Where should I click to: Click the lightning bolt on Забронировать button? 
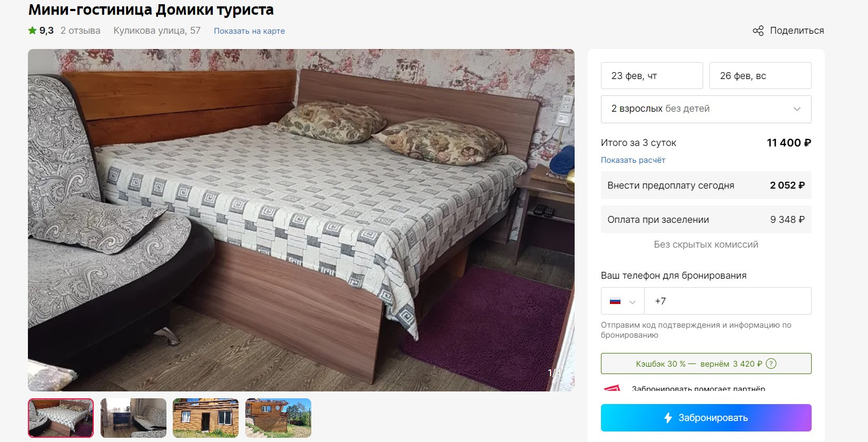coord(668,418)
